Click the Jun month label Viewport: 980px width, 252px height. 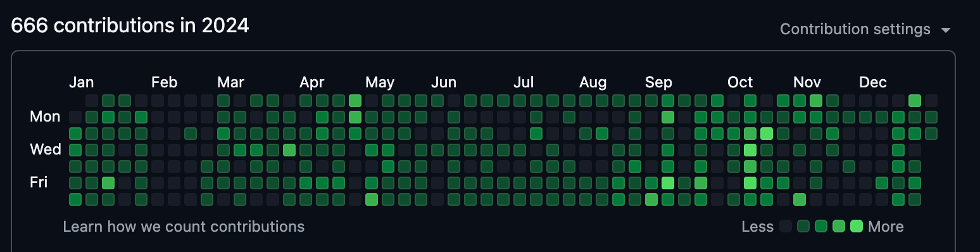click(444, 82)
